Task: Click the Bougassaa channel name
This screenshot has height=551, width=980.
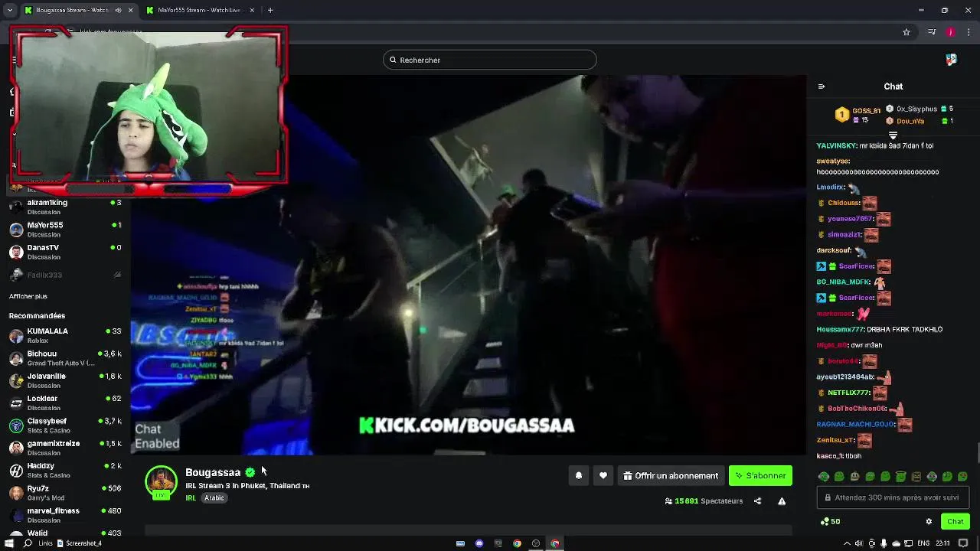Action: click(213, 472)
